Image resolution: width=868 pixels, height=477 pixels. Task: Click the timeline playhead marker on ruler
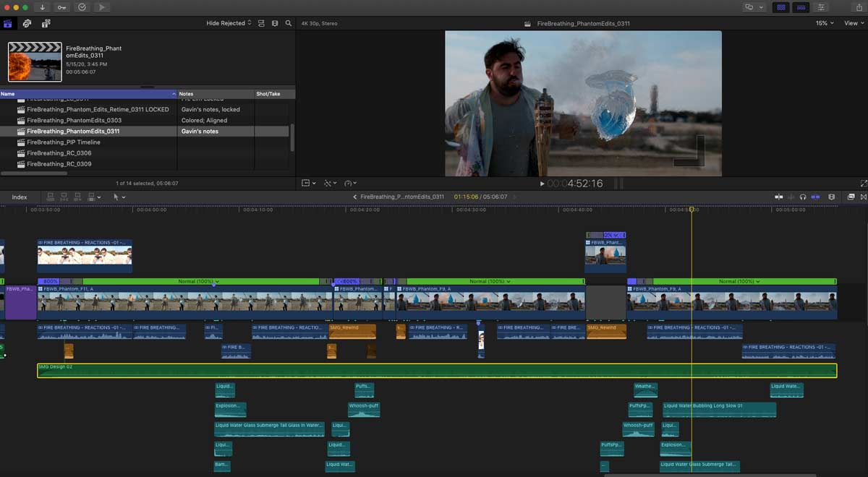click(x=692, y=209)
